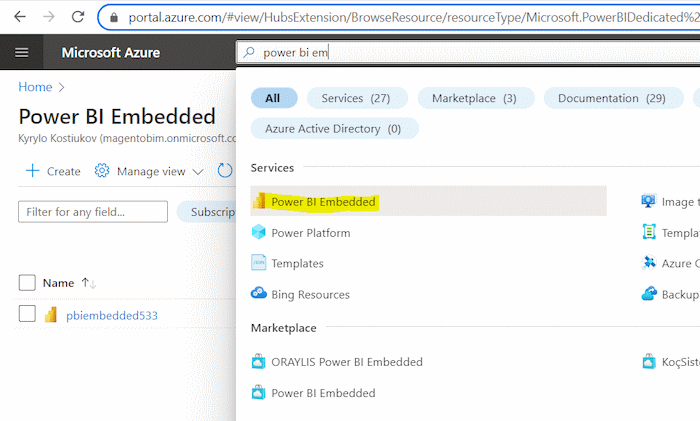The width and height of the screenshot is (700, 421).
Task: Click the Microsoft Azure logo text
Action: pyautogui.click(x=111, y=53)
